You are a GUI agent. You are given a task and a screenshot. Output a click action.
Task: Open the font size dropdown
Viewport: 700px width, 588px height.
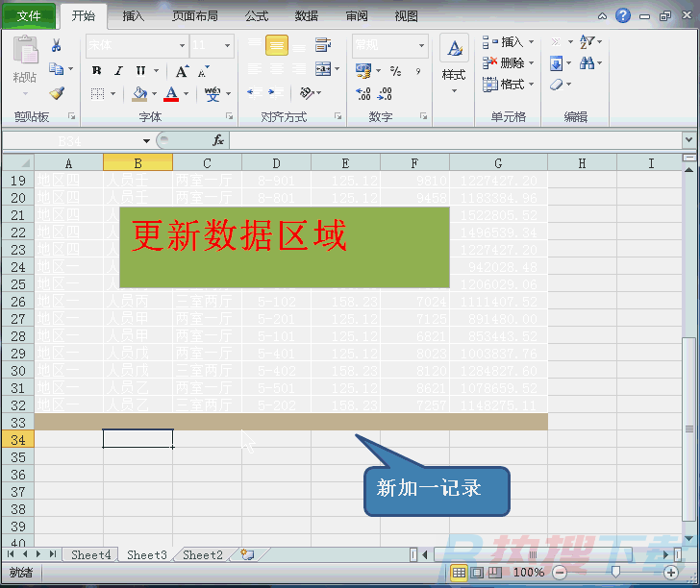[227, 45]
